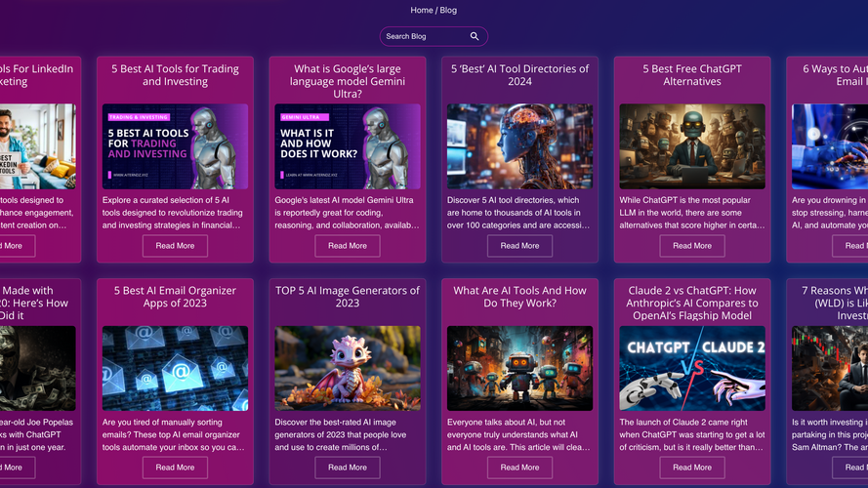This screenshot has width=868, height=488.
Task: Read More on Free ChatGPT Alternatives card
Action: tap(692, 246)
